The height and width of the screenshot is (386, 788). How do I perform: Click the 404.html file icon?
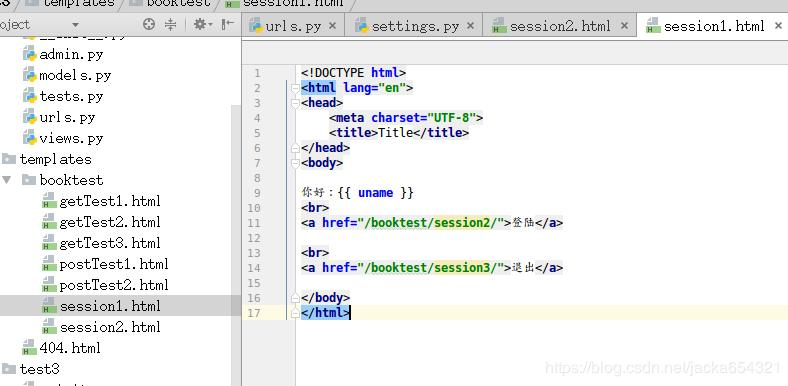pos(30,348)
